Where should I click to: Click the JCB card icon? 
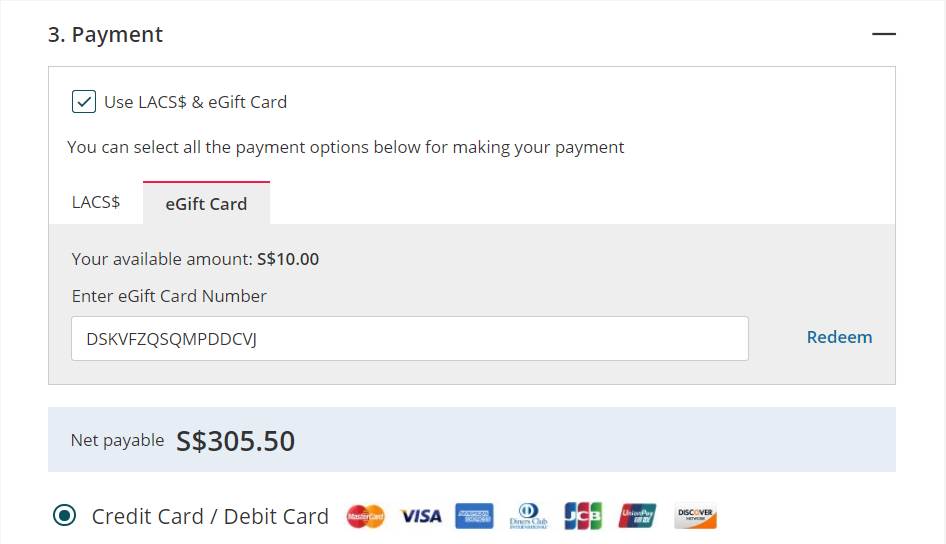coord(583,516)
